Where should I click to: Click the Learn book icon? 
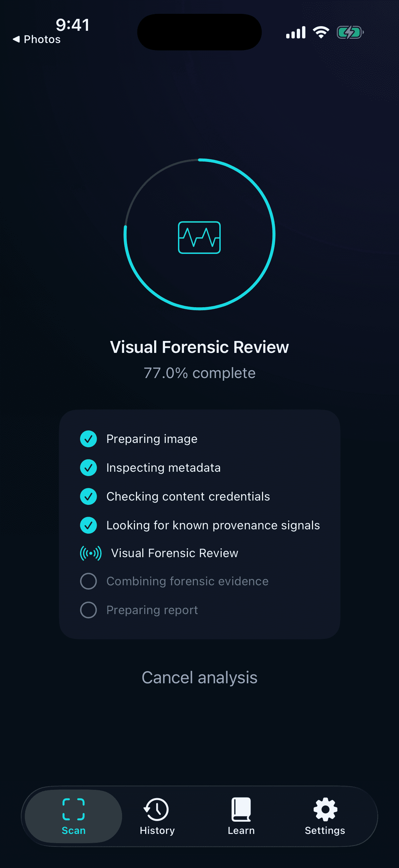coord(241,809)
